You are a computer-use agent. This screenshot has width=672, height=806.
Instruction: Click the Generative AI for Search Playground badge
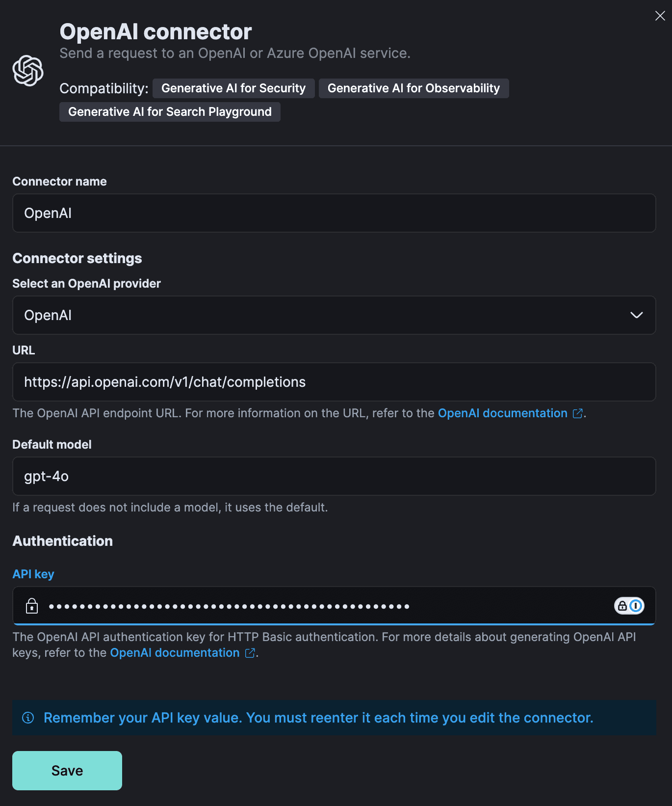click(x=170, y=111)
